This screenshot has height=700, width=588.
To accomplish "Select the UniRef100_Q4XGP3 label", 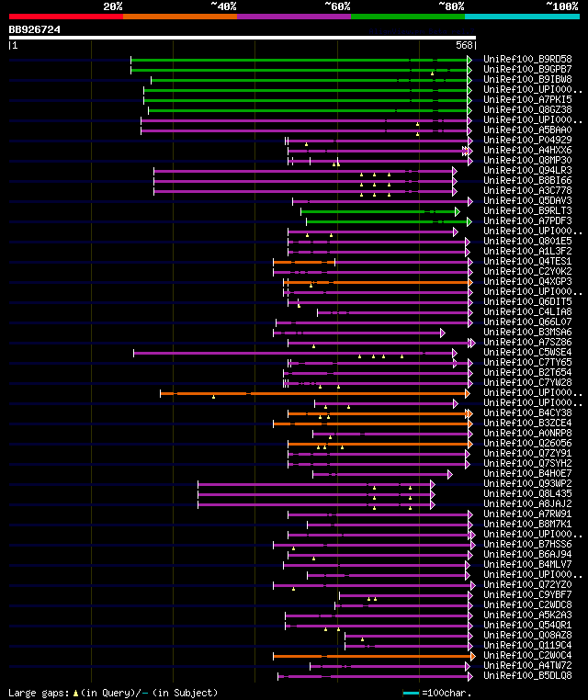I will click(x=527, y=282).
